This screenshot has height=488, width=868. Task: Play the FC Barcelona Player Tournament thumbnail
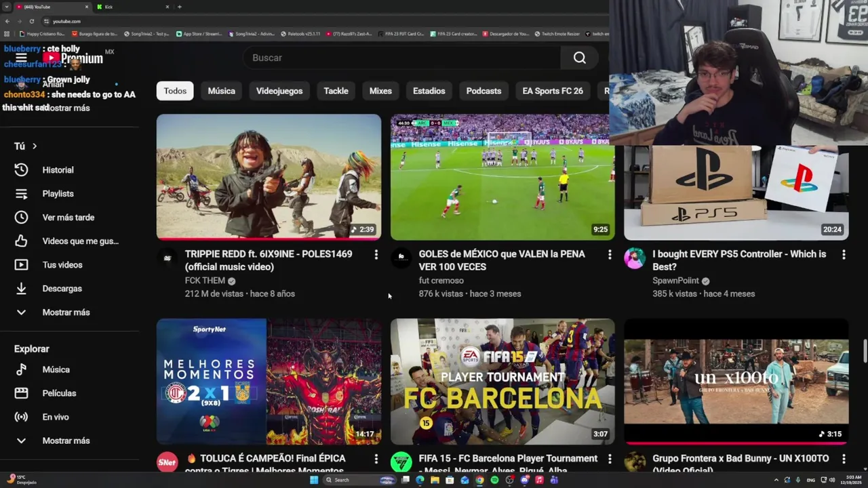coord(502,382)
